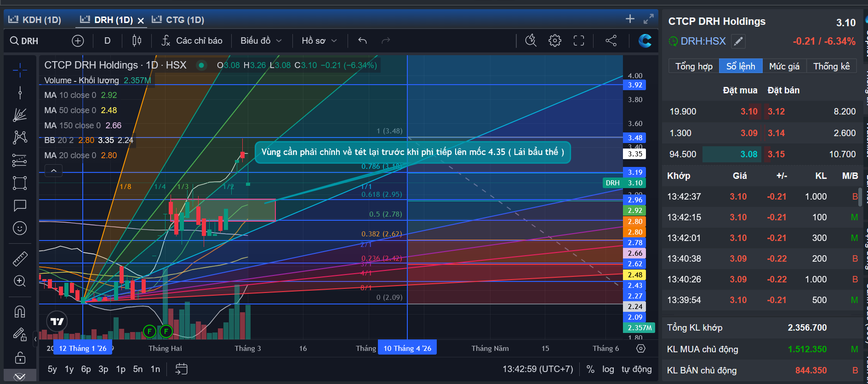Select the ruler measure tool
Screen dimensions: 868x384
(20, 259)
